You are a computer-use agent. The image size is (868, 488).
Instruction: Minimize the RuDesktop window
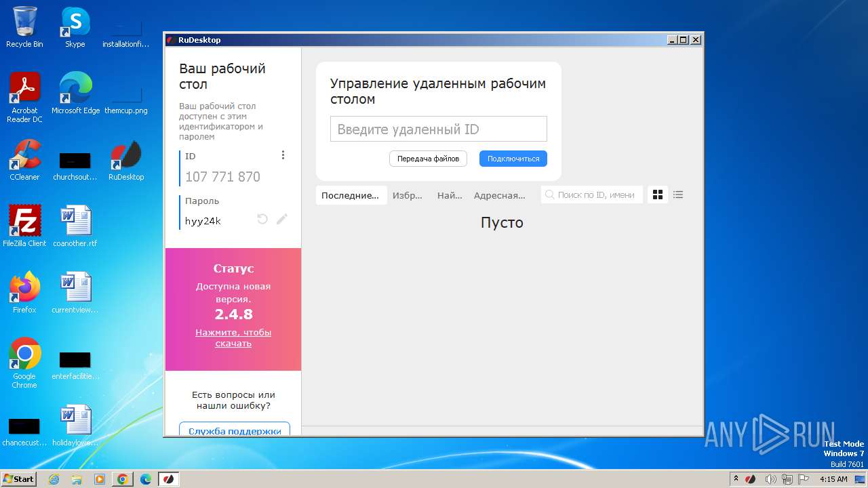672,40
